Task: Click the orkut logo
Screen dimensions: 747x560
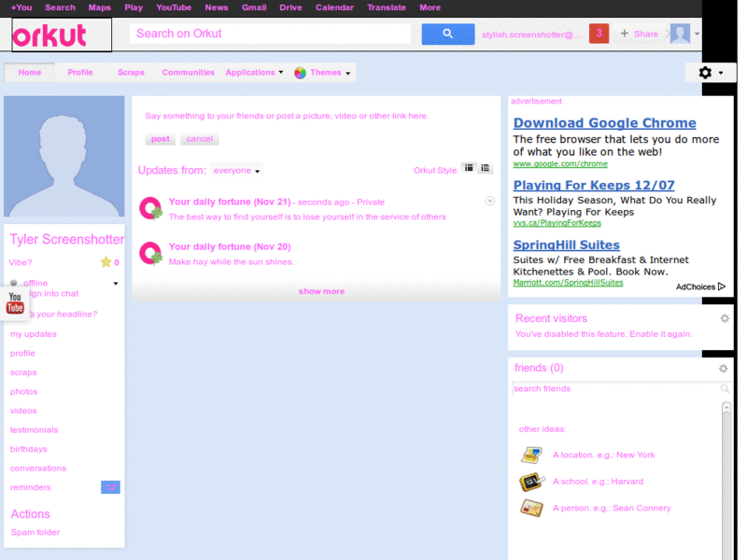Action: click(49, 35)
